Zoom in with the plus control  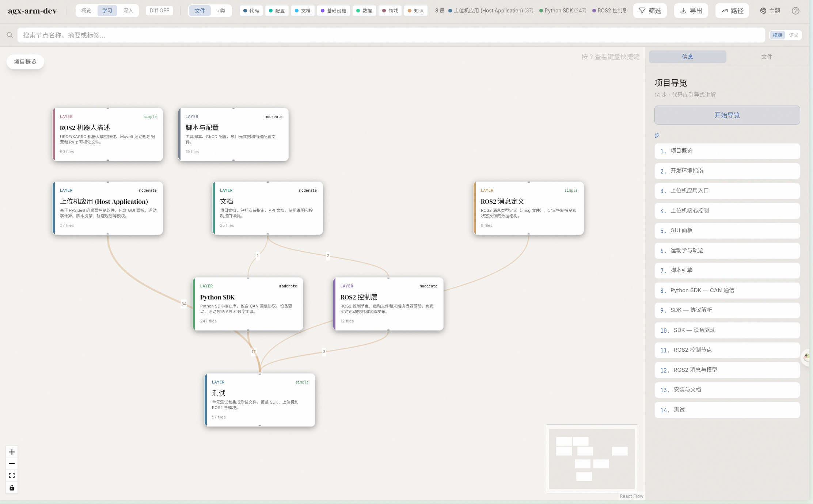(12, 452)
